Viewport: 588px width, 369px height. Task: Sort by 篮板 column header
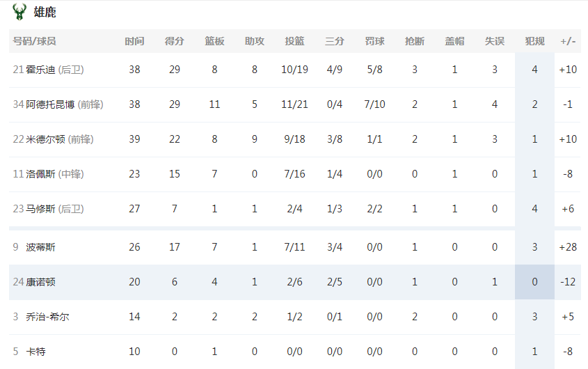coord(214,41)
